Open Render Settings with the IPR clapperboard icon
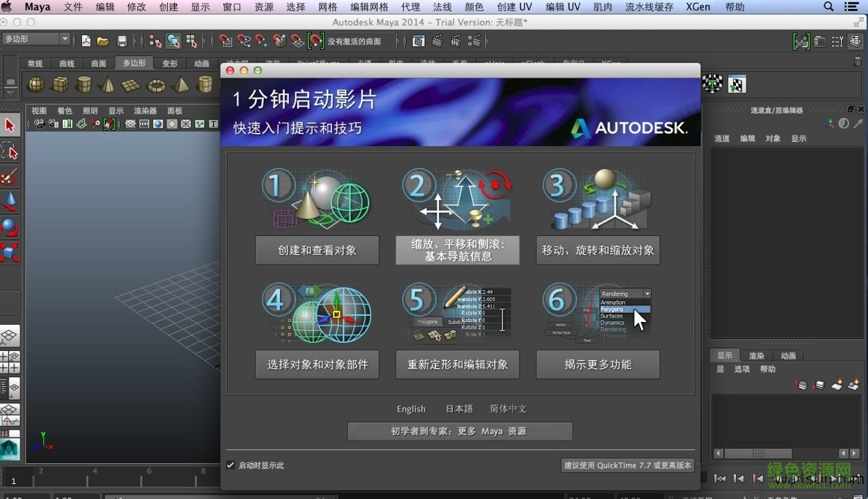The height and width of the screenshot is (499, 868). coord(455,41)
